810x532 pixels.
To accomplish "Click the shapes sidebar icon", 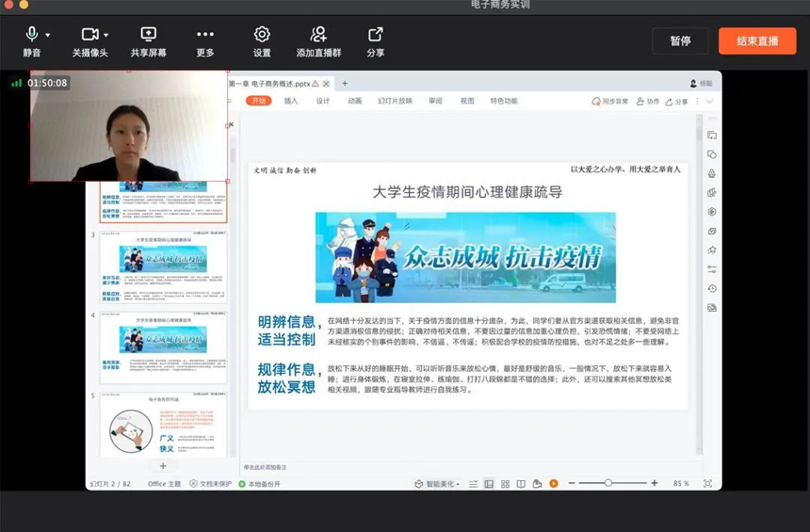I will tap(712, 154).
